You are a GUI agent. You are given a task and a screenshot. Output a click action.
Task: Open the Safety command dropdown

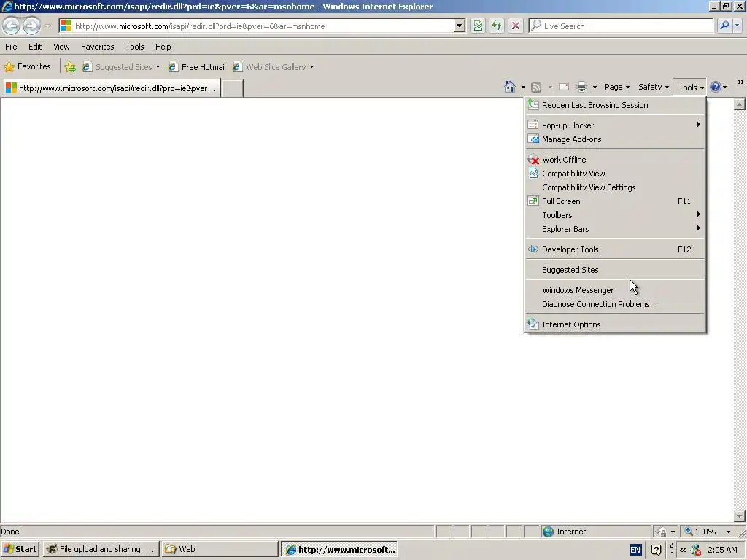click(653, 87)
